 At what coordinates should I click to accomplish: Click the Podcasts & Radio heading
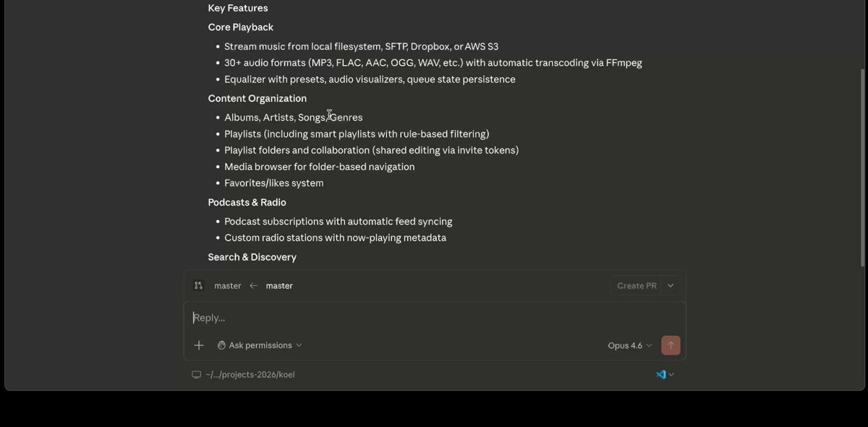pyautogui.click(x=247, y=202)
